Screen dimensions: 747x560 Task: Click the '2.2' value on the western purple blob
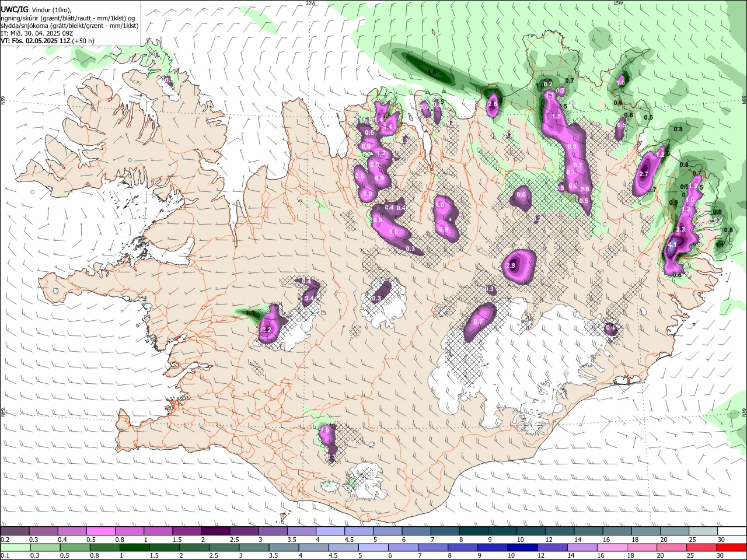[x=267, y=330]
